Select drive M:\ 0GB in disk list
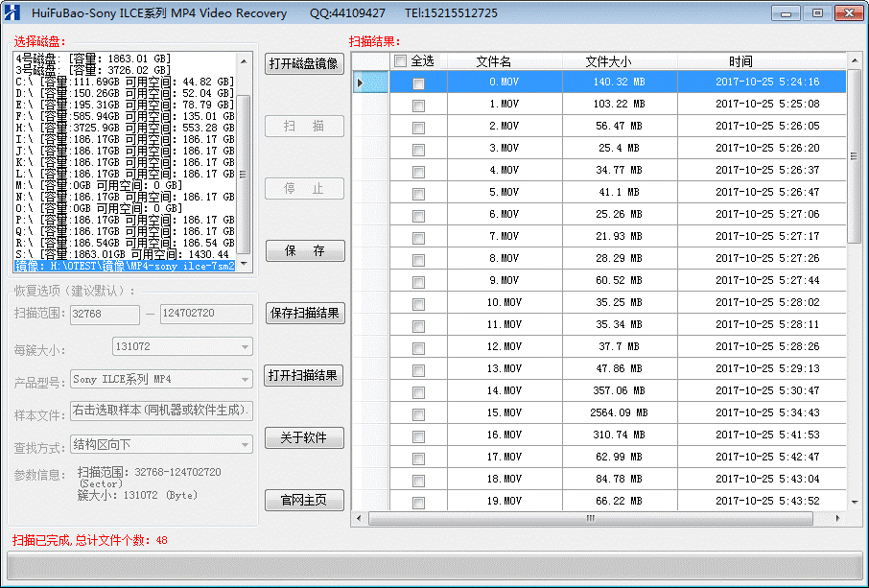Image resolution: width=869 pixels, height=588 pixels. (125, 185)
